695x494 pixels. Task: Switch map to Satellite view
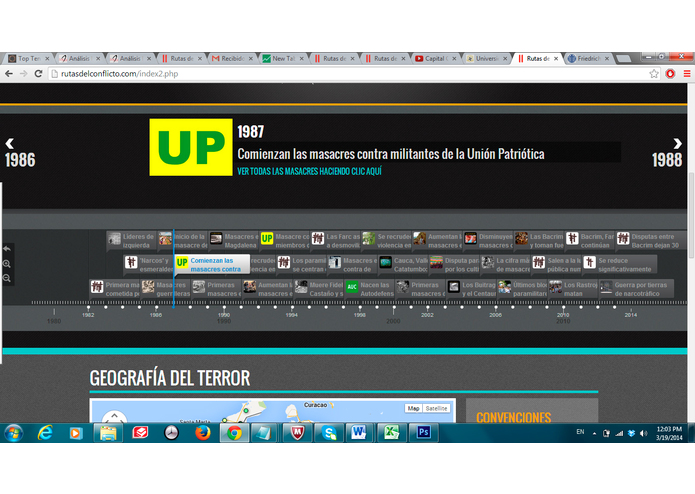tap(437, 408)
